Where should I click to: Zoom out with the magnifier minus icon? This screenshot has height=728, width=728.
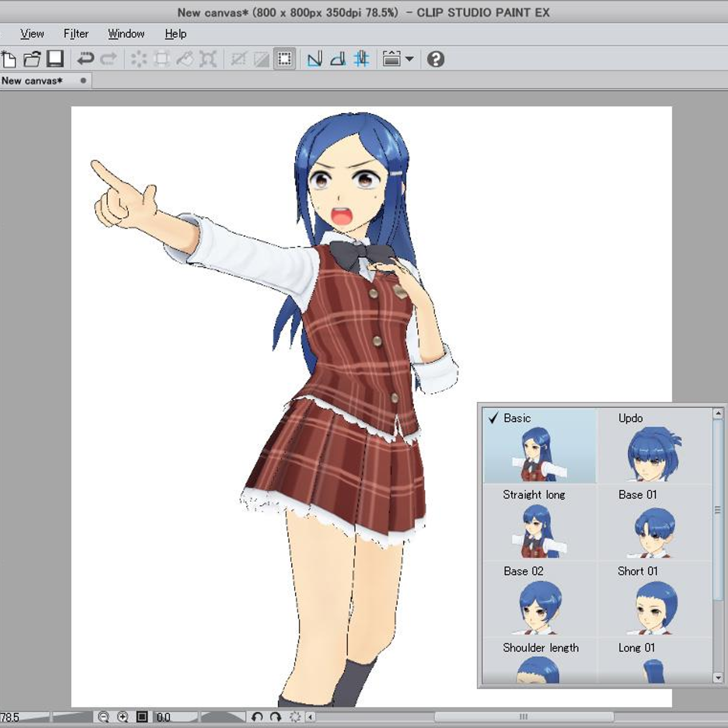pyautogui.click(x=104, y=718)
